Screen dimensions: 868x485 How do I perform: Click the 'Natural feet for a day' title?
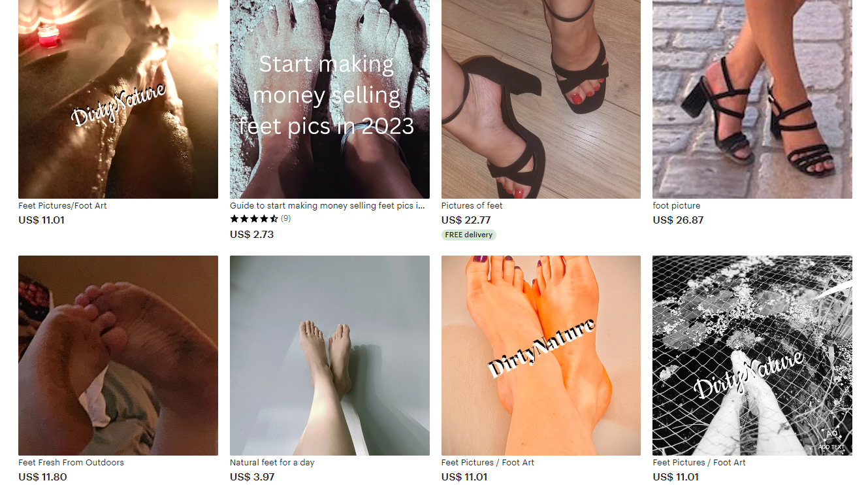tap(272, 463)
